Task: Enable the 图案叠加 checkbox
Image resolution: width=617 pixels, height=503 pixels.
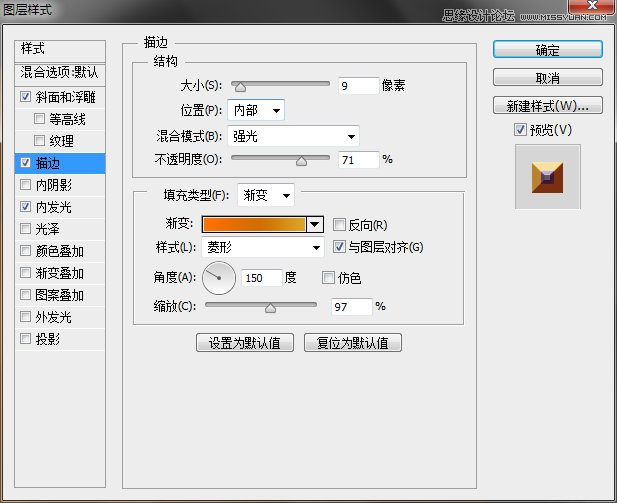Action: pyautogui.click(x=26, y=294)
